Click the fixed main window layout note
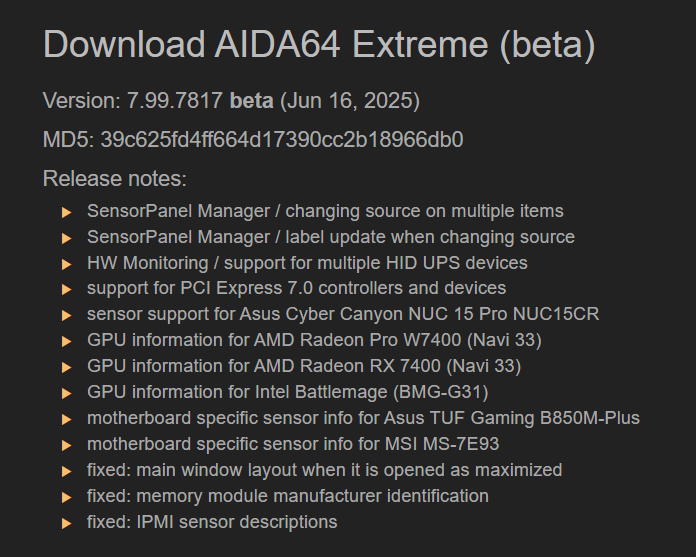Image resolution: width=696 pixels, height=557 pixels. click(324, 470)
